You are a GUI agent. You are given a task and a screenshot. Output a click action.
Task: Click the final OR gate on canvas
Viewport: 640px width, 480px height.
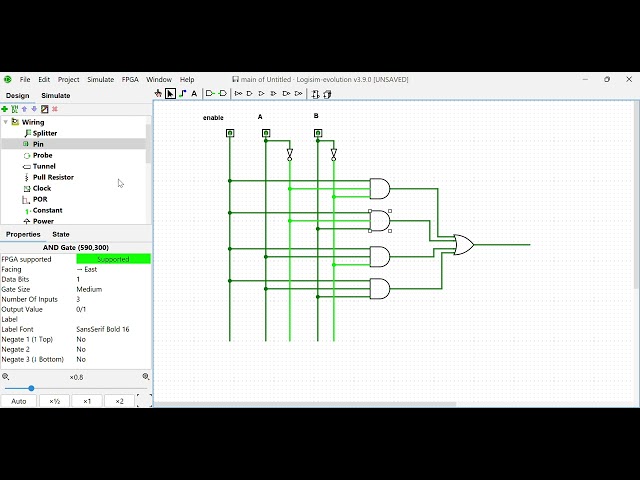(464, 244)
